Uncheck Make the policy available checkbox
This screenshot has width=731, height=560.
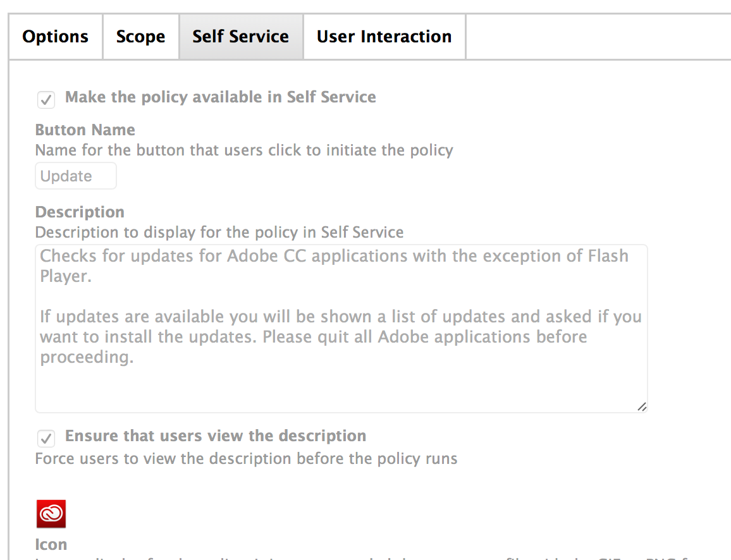(x=46, y=99)
